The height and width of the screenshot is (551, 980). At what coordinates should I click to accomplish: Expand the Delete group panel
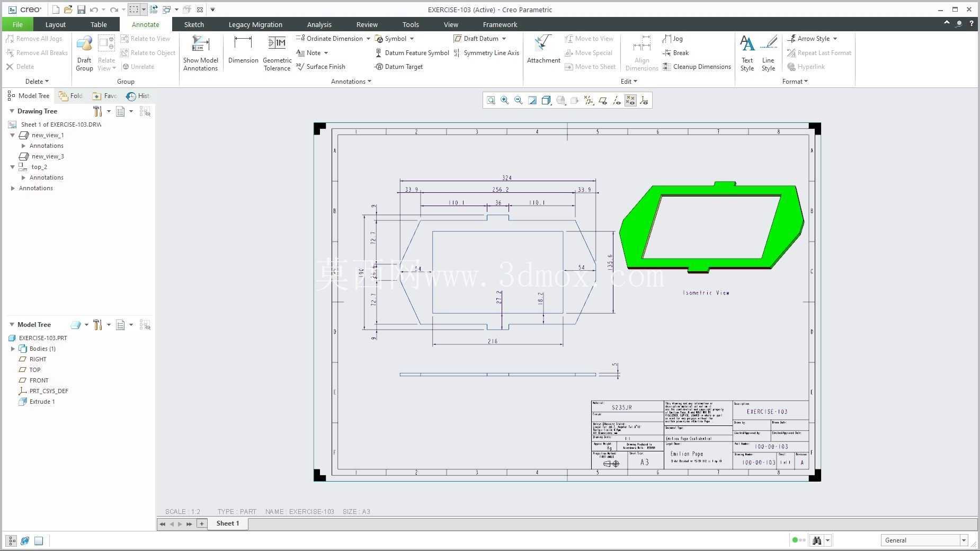pyautogui.click(x=37, y=82)
